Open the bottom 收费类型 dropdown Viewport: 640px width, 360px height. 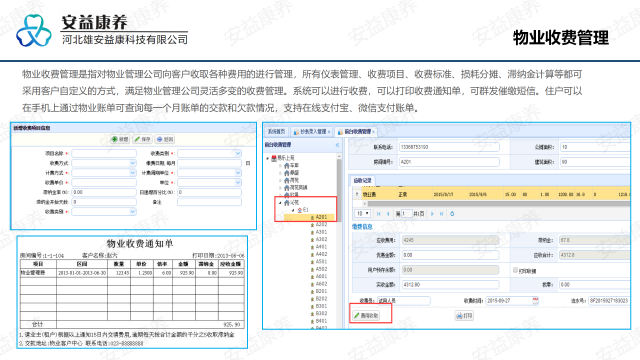pos(132,211)
